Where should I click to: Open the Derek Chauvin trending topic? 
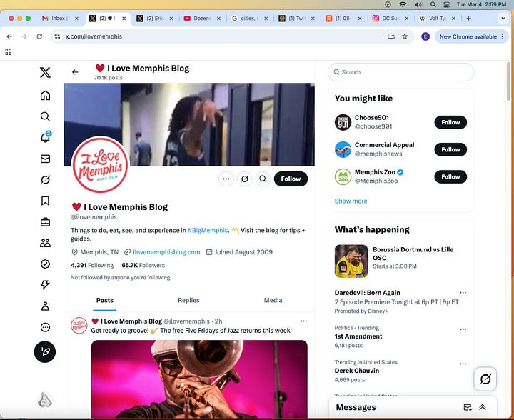[x=357, y=371]
